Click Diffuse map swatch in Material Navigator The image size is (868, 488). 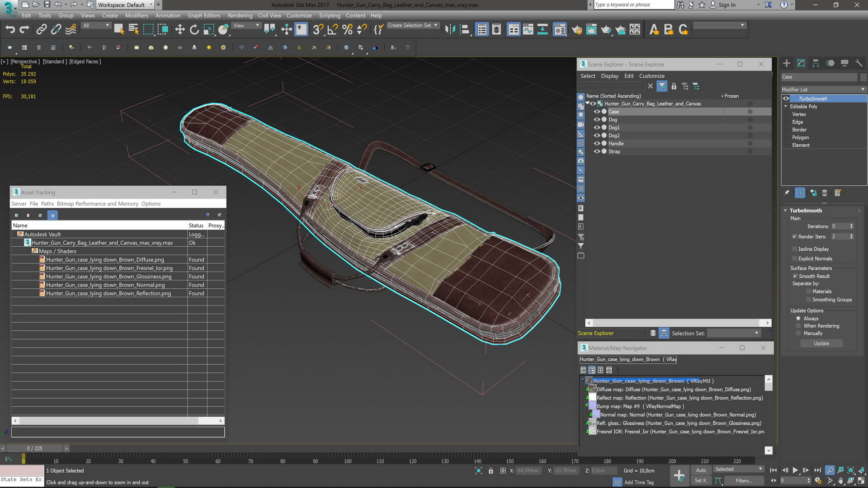tap(592, 389)
